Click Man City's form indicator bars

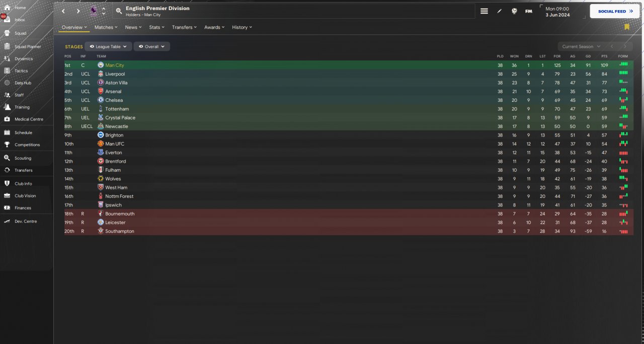coord(623,64)
